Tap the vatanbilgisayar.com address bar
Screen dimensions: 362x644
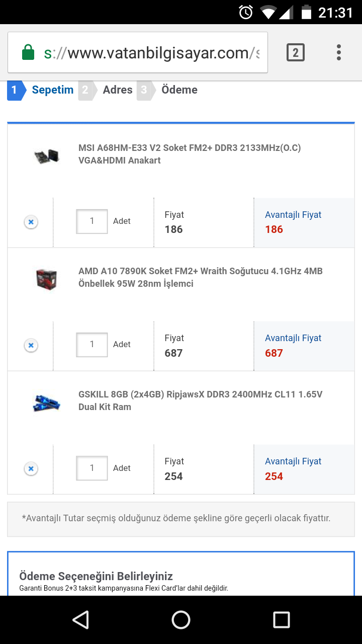[151, 53]
